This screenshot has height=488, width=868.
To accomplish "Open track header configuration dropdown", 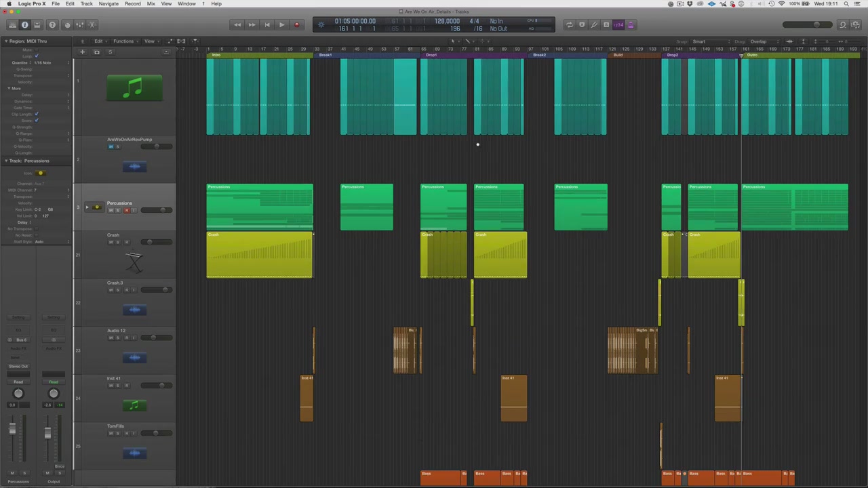I will [x=166, y=52].
